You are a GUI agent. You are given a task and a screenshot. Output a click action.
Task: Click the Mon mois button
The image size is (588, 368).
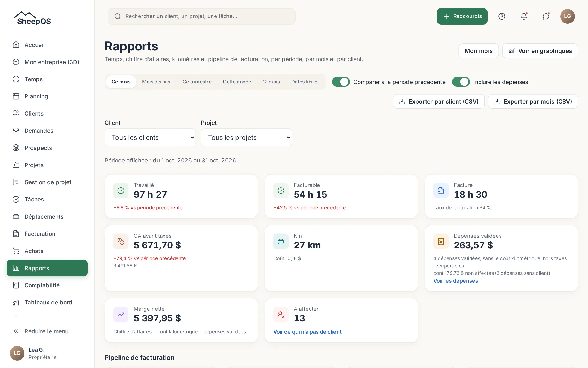click(479, 51)
